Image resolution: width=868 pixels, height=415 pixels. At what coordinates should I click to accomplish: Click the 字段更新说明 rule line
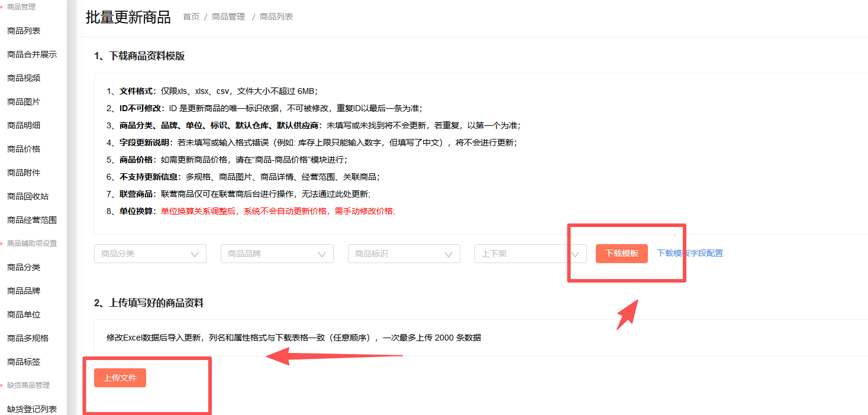tap(312, 142)
